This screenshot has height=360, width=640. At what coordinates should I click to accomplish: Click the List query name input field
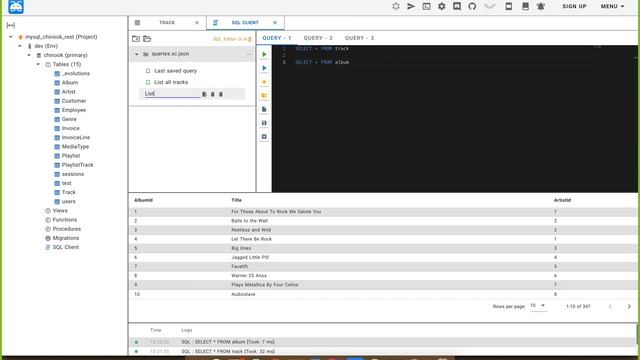pos(172,94)
